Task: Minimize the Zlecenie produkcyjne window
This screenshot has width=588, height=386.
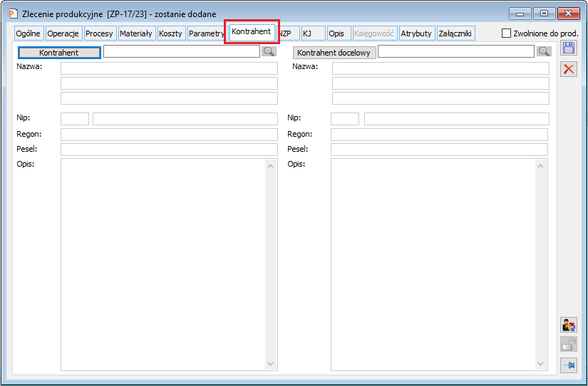Action: point(520,14)
